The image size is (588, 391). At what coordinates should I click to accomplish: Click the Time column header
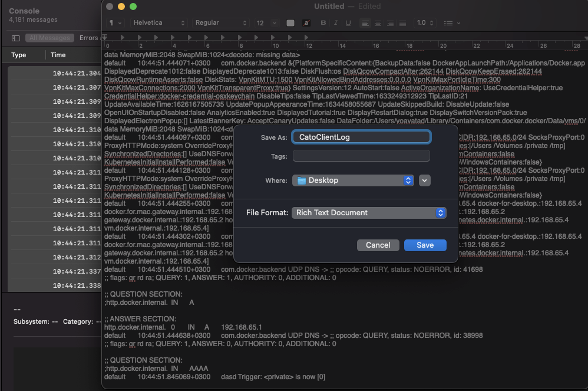[x=58, y=55]
